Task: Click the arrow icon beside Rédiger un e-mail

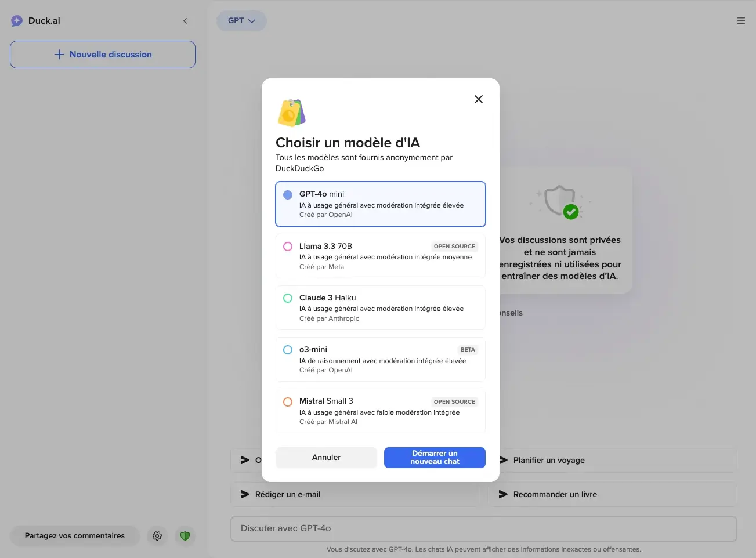Action: point(245,494)
